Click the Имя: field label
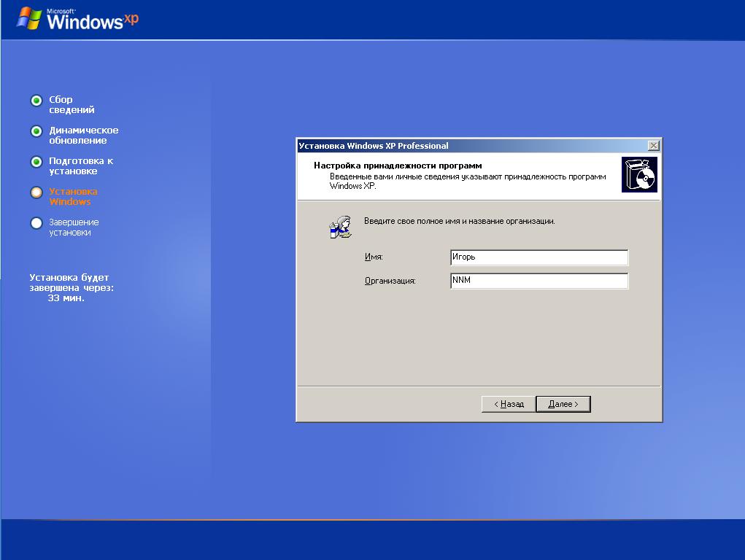This screenshot has height=560, width=745. click(x=374, y=257)
